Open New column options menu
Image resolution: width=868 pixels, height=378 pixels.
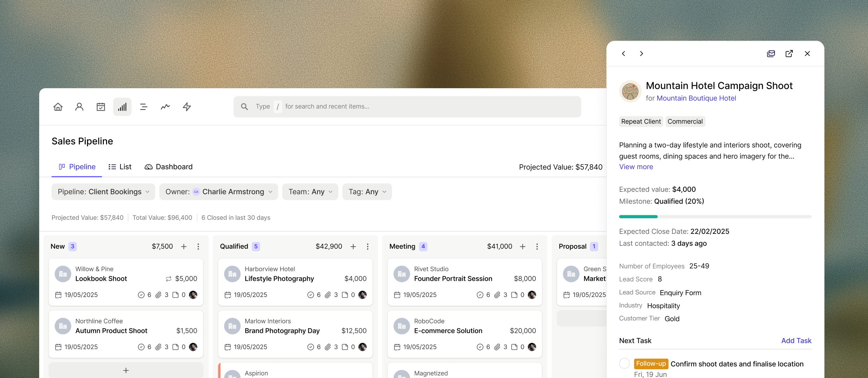click(x=198, y=247)
